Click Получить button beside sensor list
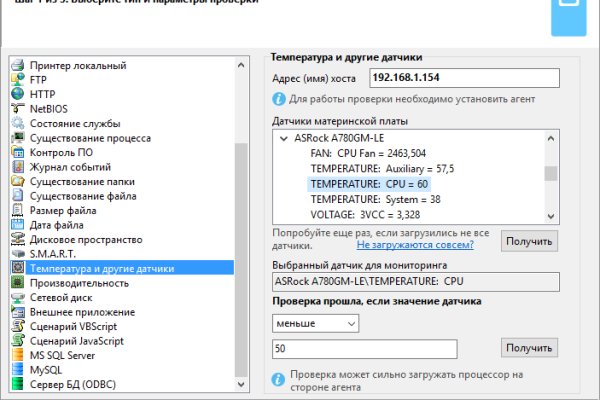600x400 pixels. pyautogui.click(x=529, y=241)
